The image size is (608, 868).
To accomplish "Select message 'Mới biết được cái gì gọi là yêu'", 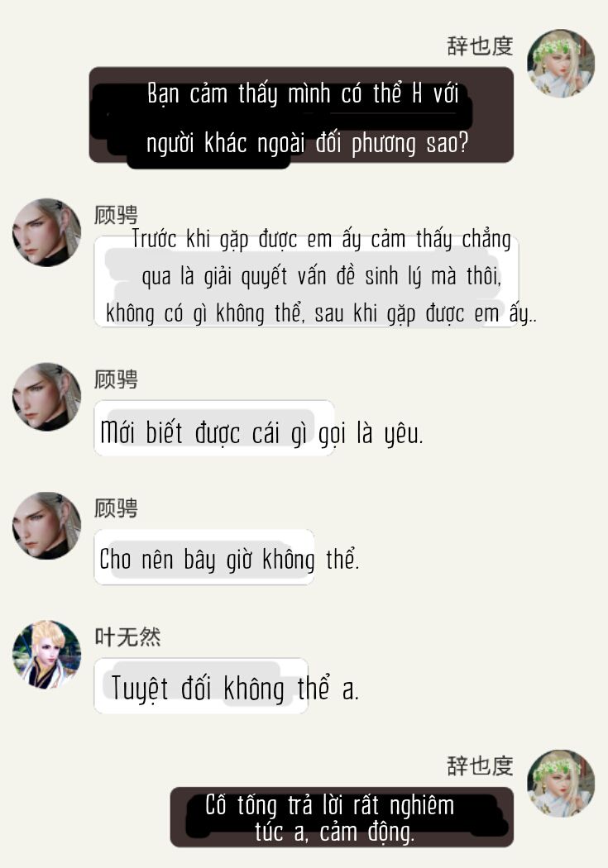I will [x=261, y=433].
